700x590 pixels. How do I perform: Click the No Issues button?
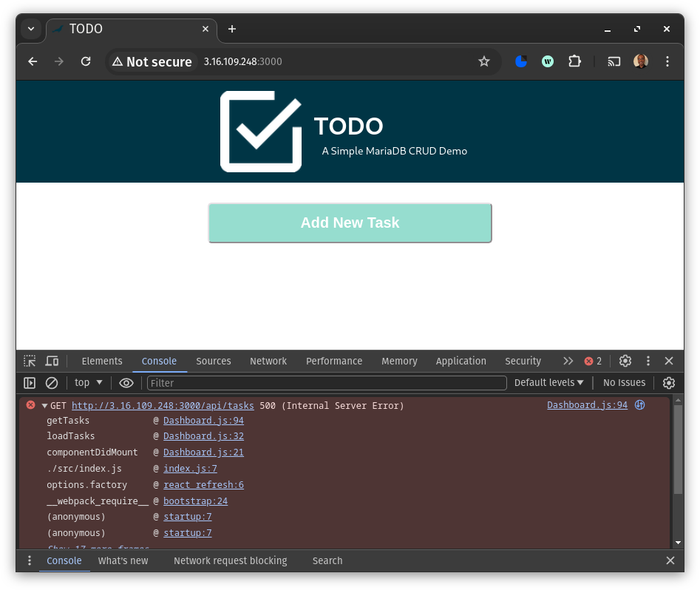click(x=624, y=383)
